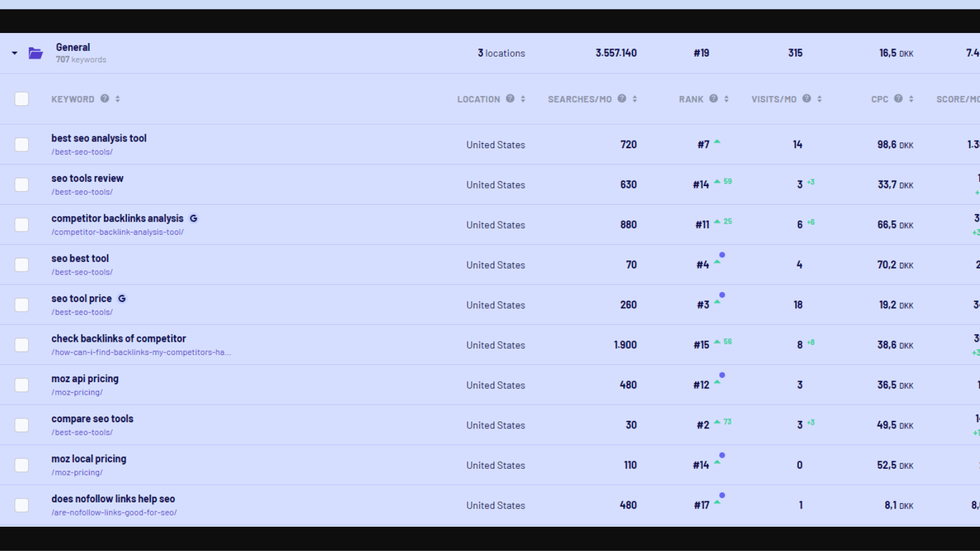
Task: Check the 'check backlinks of competitor' row
Action: (22, 345)
